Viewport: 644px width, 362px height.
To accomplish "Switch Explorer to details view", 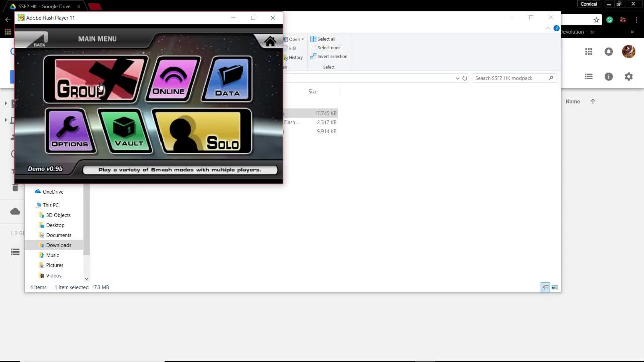I will pos(545,287).
